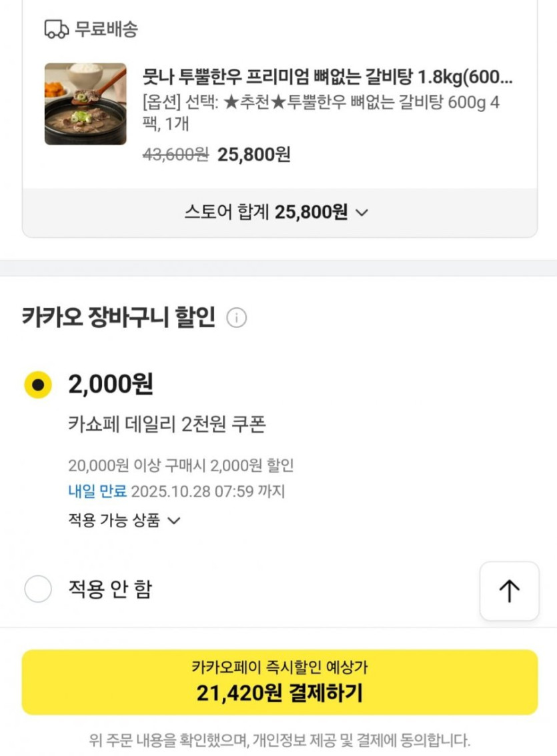Tap the info icon beside 카카오 장바구니 할인

pos(236,318)
